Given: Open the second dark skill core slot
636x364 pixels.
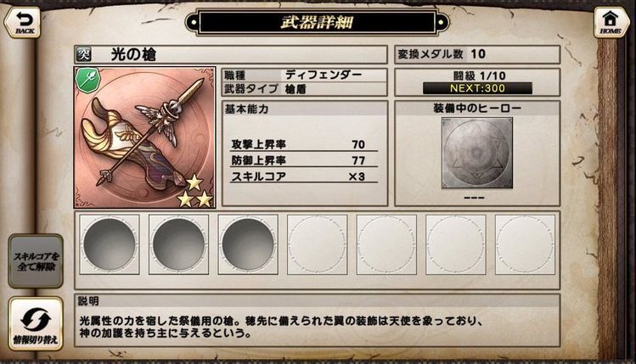Looking at the screenshot, I should coord(178,244).
